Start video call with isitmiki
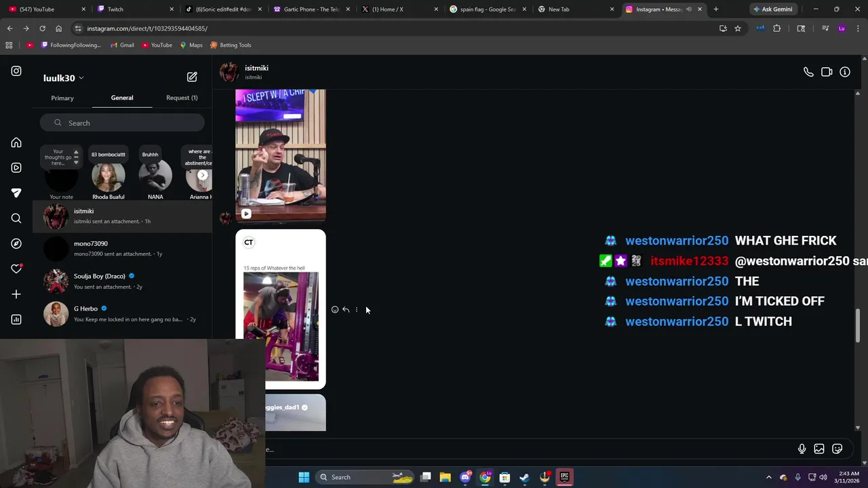 click(827, 72)
